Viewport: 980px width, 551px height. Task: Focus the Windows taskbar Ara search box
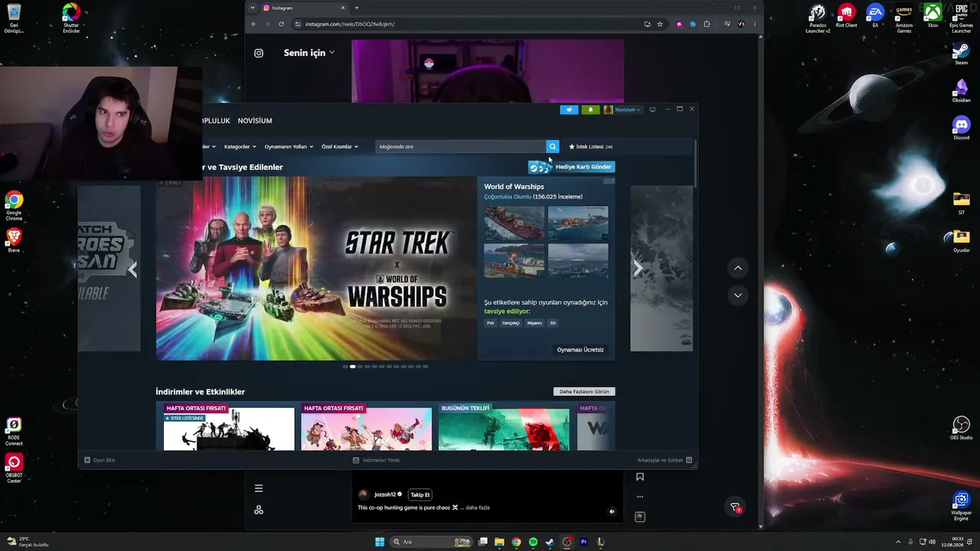coord(431,542)
